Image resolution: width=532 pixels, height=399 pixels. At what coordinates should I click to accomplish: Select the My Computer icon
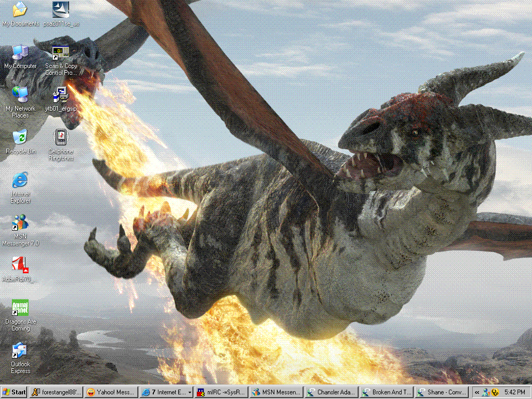click(20, 57)
